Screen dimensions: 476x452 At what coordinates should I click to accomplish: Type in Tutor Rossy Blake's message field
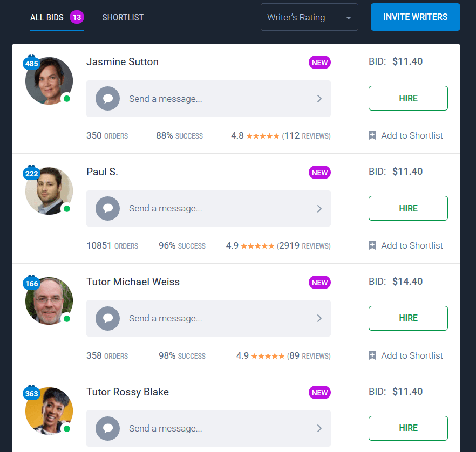pyautogui.click(x=216, y=428)
